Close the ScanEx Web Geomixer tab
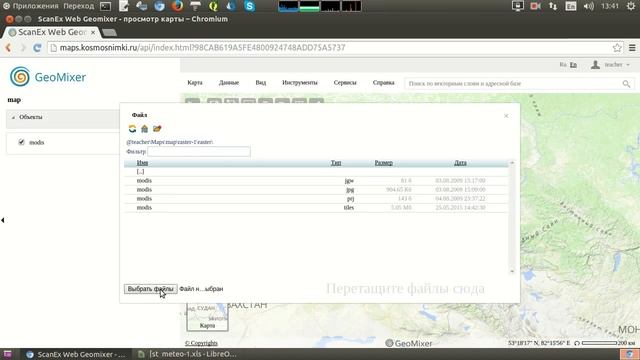Image resolution: width=640 pixels, height=360 pixels. (x=93, y=32)
